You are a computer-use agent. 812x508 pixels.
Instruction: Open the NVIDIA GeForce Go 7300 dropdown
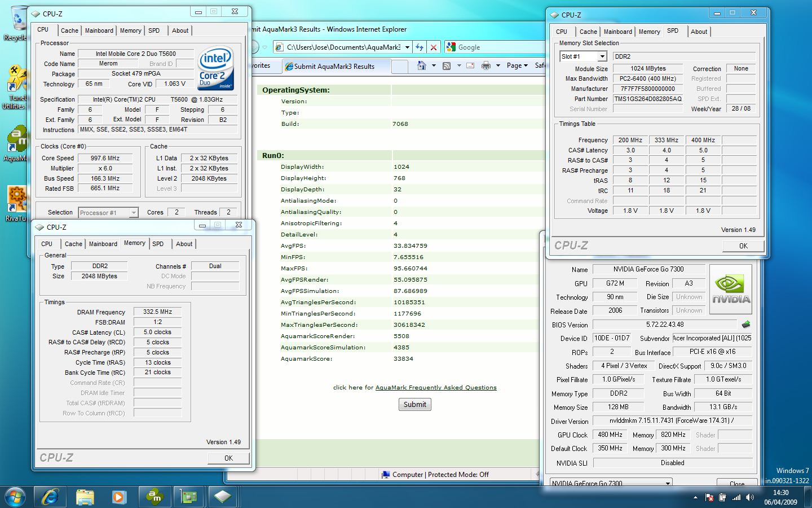pyautogui.click(x=668, y=483)
